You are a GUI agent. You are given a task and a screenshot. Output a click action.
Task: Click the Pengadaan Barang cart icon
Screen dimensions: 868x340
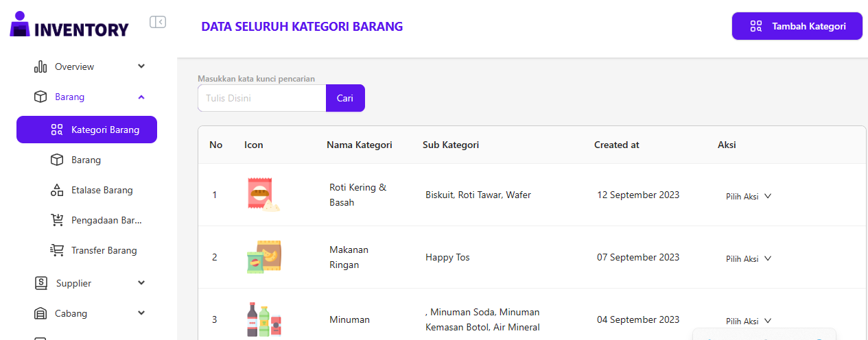coord(57,220)
